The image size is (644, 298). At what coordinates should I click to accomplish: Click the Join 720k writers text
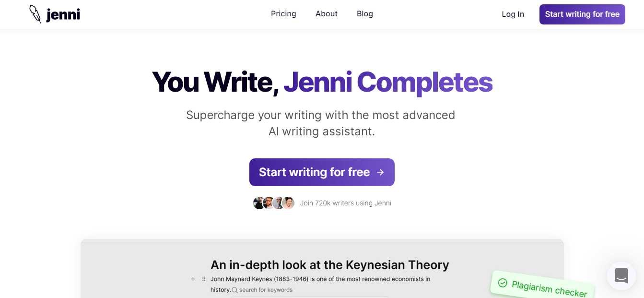click(345, 203)
